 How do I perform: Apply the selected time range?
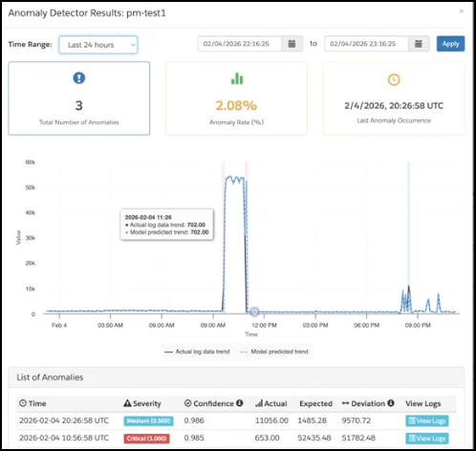pyautogui.click(x=450, y=44)
